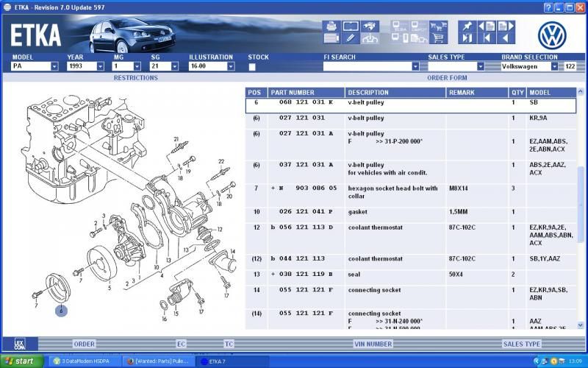
Task: Click the PART NUMBER column header
Action: pos(306,93)
